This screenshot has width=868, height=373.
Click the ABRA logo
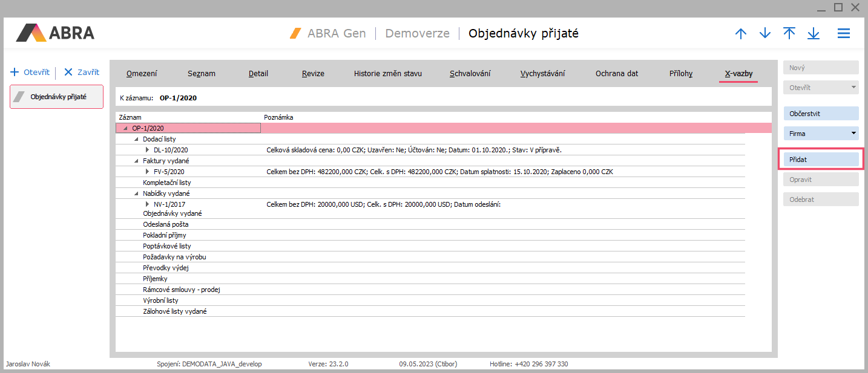point(55,33)
